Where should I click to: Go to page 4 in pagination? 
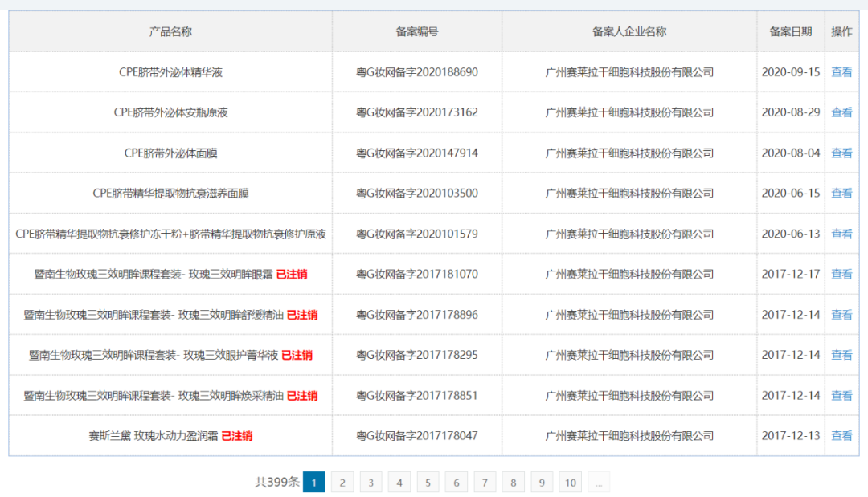(399, 482)
